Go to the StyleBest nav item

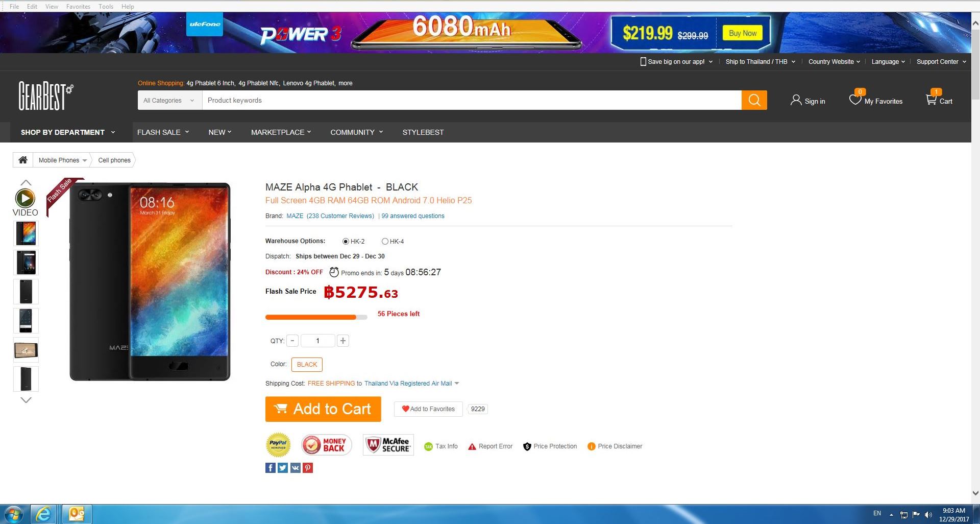click(423, 132)
